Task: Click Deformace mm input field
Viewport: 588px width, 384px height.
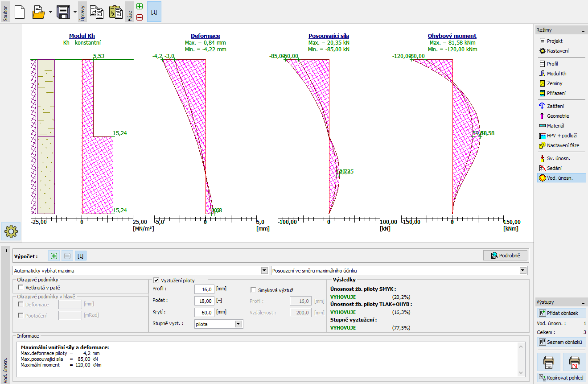Action: tap(70, 305)
